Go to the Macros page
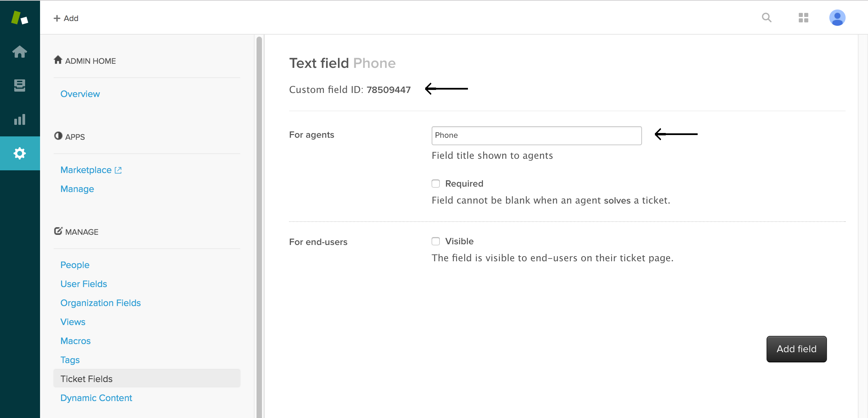 (75, 341)
